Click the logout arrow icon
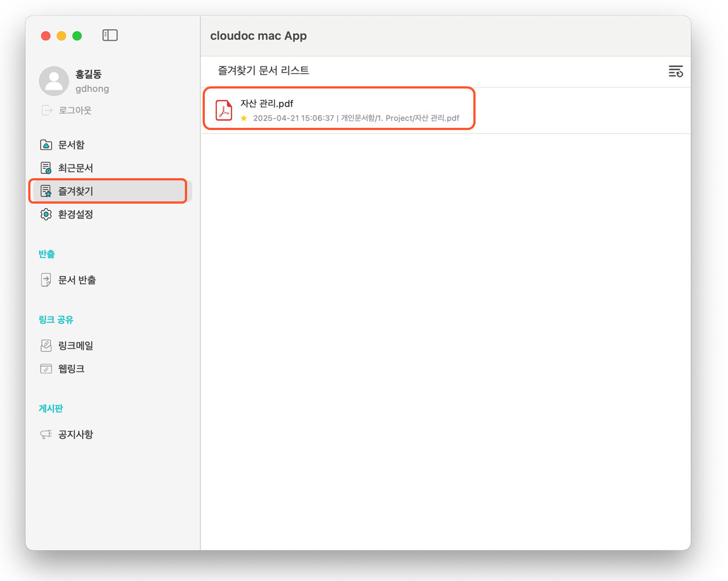This screenshot has width=728, height=581. pyautogui.click(x=47, y=110)
